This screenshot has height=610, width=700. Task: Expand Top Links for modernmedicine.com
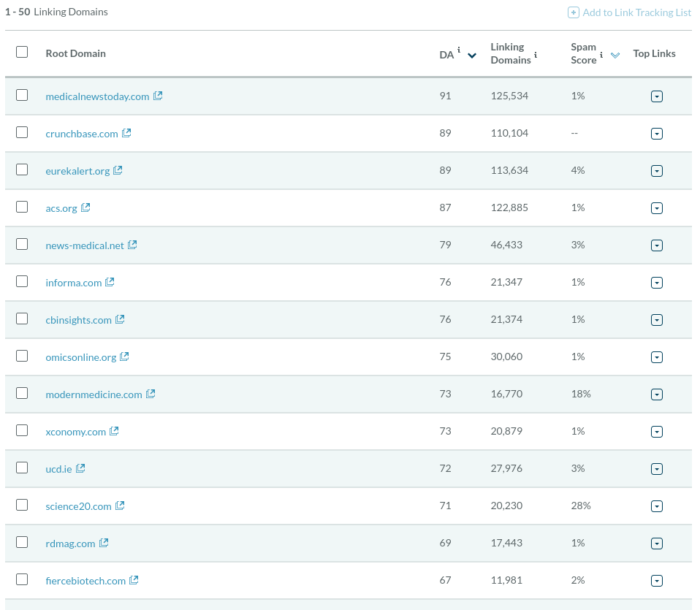point(657,394)
